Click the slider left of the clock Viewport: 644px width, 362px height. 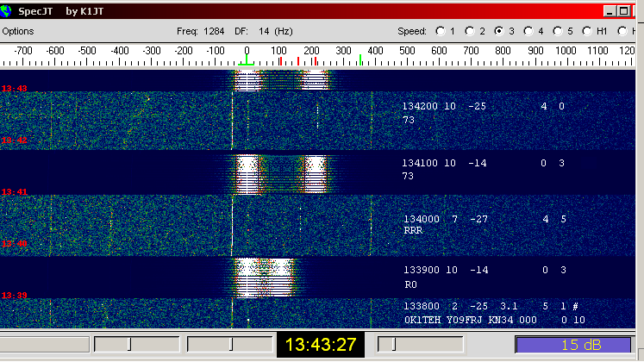tap(229, 345)
